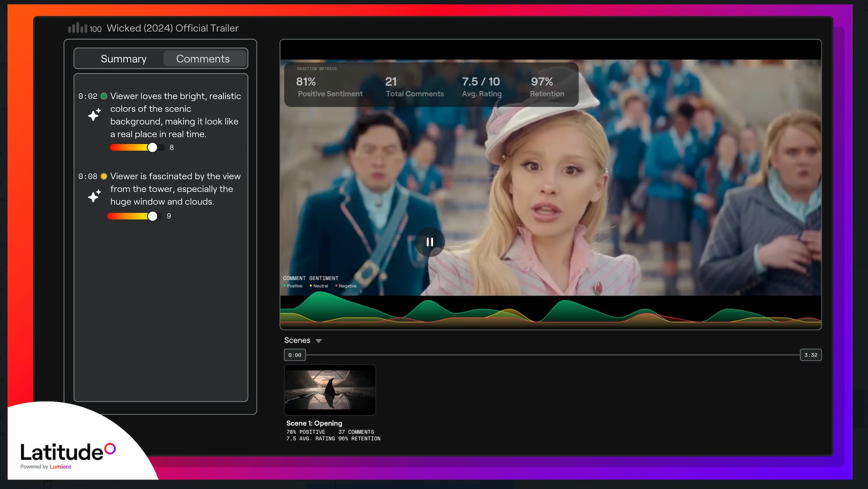Open the Lumiere link in the logo
868x489 pixels.
coord(60,467)
